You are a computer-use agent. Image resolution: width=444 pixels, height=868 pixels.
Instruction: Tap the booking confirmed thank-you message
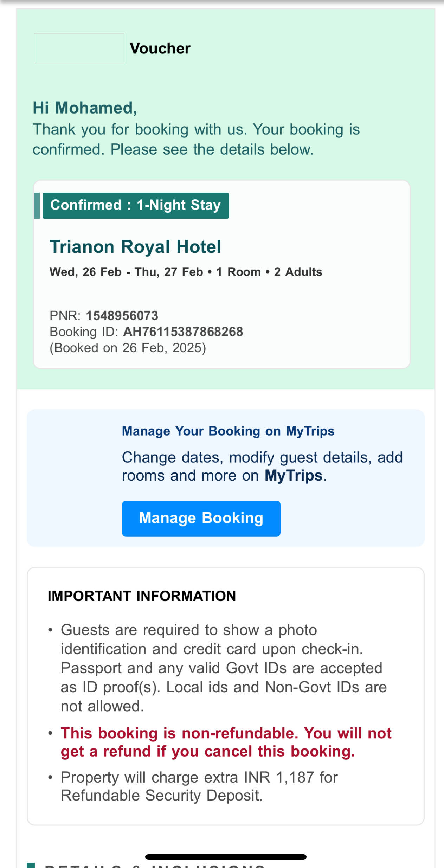point(196,140)
